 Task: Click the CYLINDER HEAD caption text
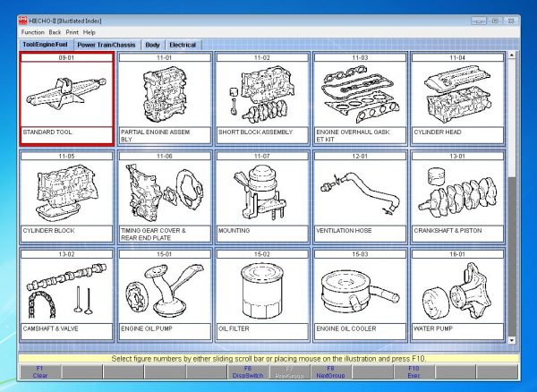[x=438, y=132]
